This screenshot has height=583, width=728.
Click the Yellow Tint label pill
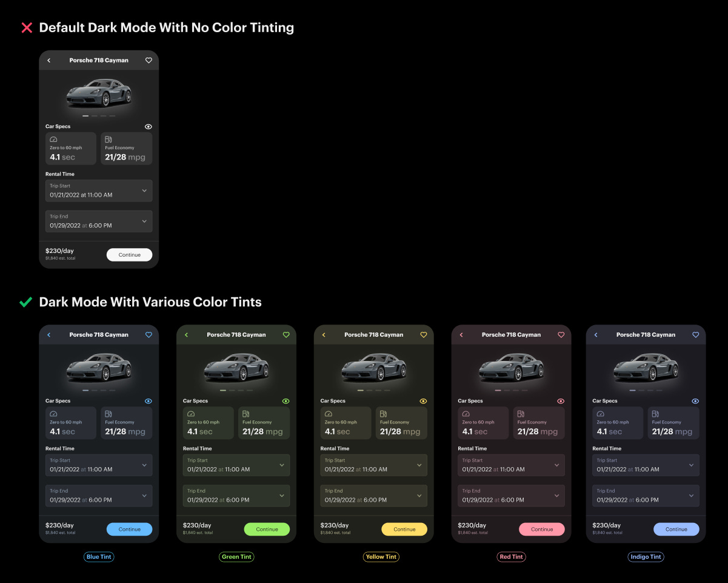[381, 557]
